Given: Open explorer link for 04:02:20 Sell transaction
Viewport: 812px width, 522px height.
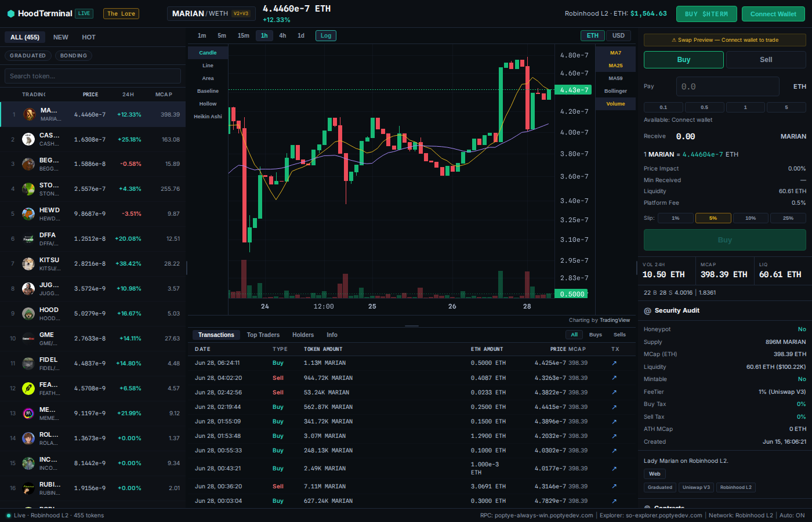Looking at the screenshot, I should [x=614, y=378].
